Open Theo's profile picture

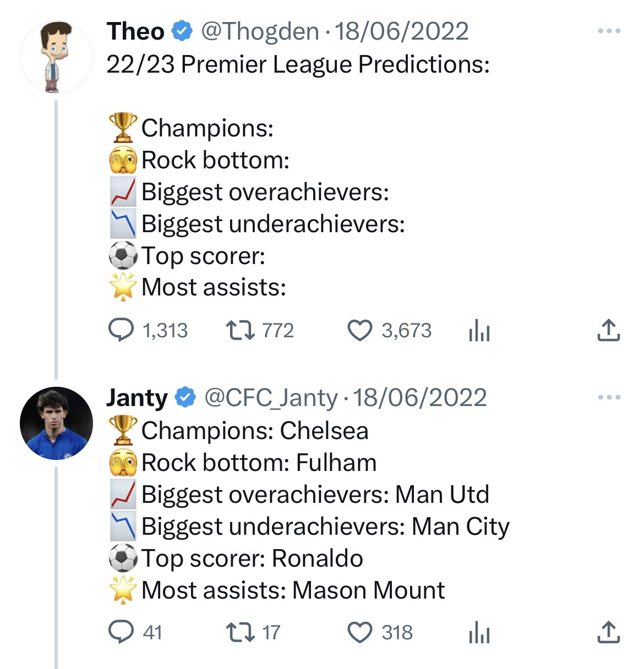click(56, 57)
